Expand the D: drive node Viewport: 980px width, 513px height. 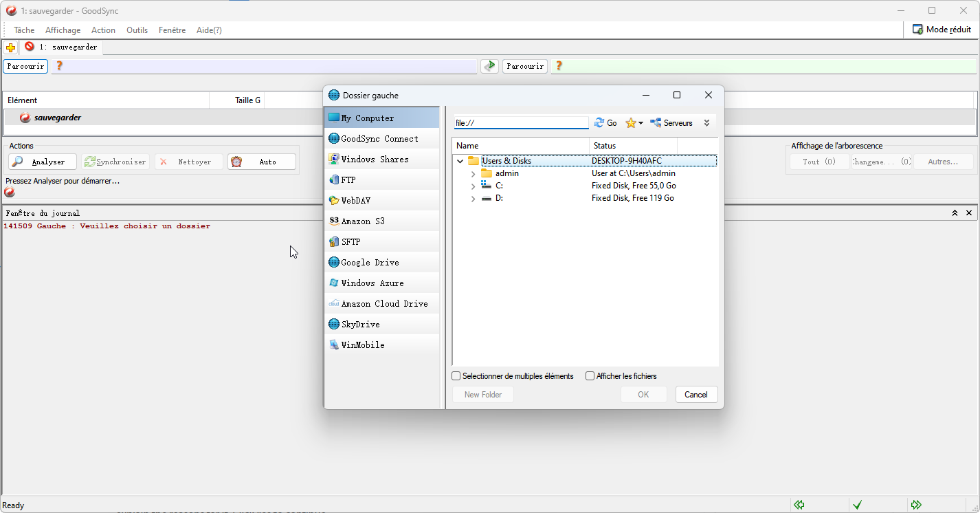pyautogui.click(x=473, y=198)
